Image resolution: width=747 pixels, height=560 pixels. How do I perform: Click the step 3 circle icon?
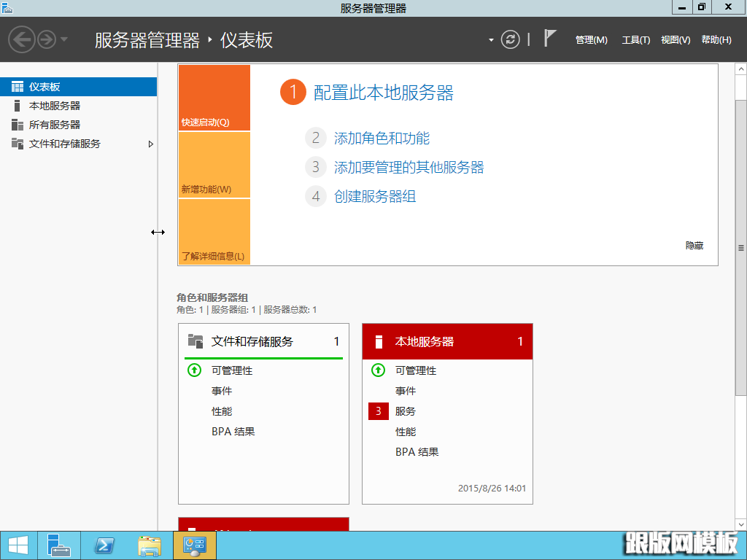point(315,167)
